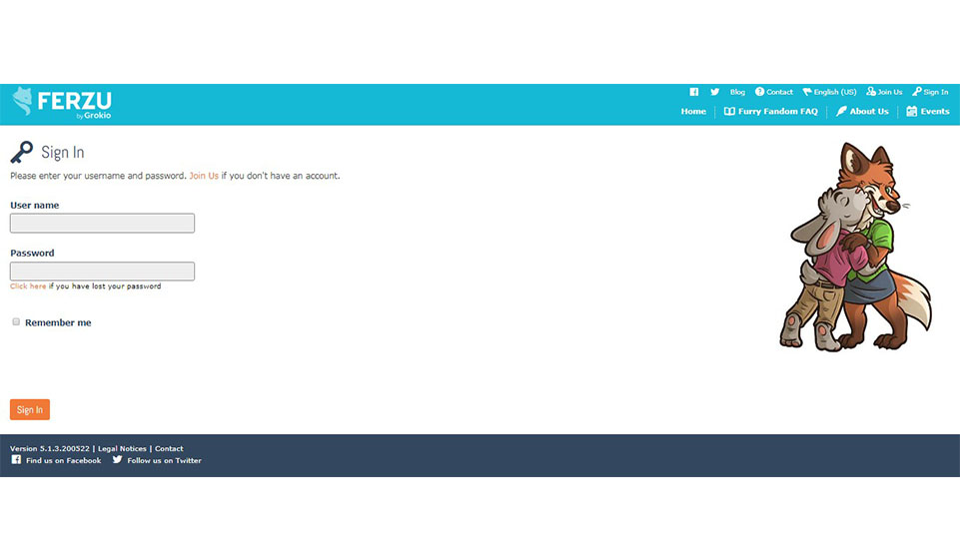This screenshot has height=560, width=960.
Task: Open the English (US) language selector
Action: pos(829,92)
